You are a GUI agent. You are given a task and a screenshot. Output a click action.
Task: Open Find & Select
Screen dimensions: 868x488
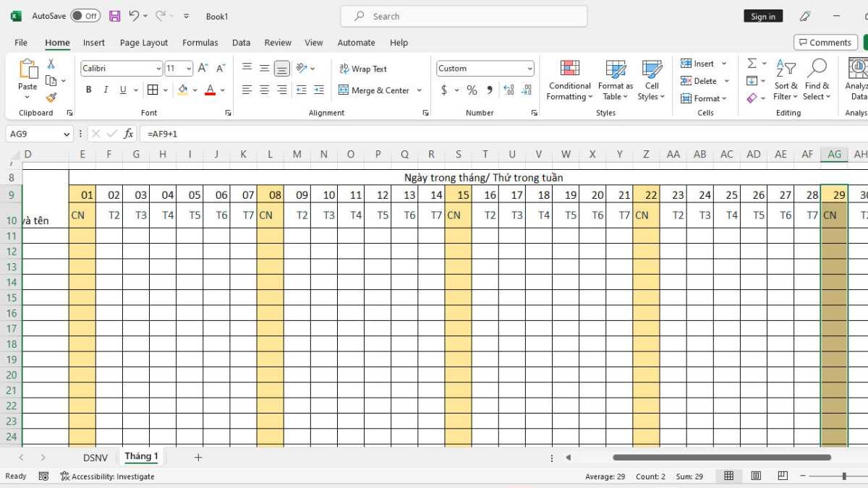coord(817,80)
